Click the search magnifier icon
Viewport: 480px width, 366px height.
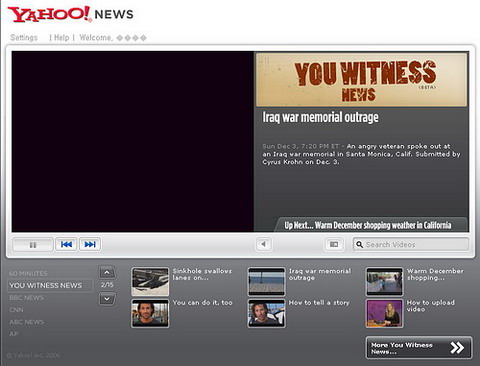click(359, 244)
